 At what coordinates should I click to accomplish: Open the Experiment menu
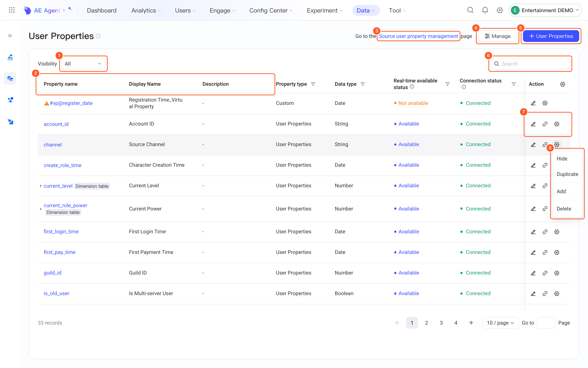[324, 10]
